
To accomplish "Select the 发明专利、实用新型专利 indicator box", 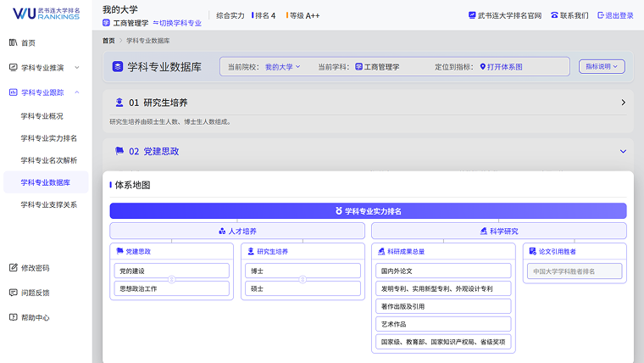I will coord(443,288).
